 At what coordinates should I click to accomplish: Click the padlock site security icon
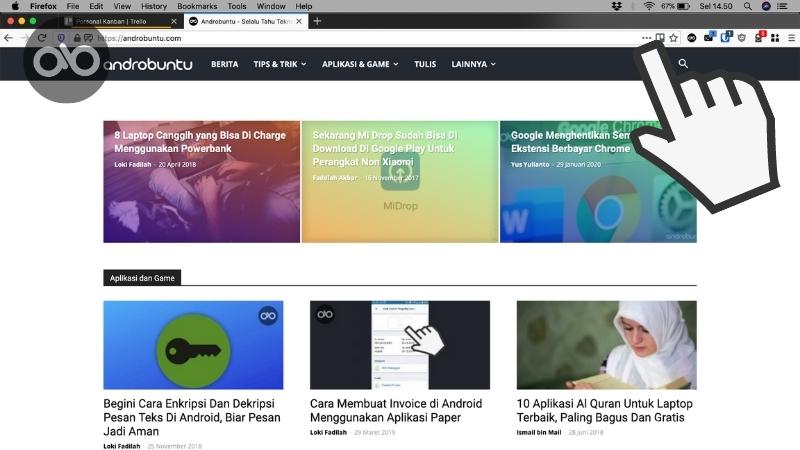[77, 38]
